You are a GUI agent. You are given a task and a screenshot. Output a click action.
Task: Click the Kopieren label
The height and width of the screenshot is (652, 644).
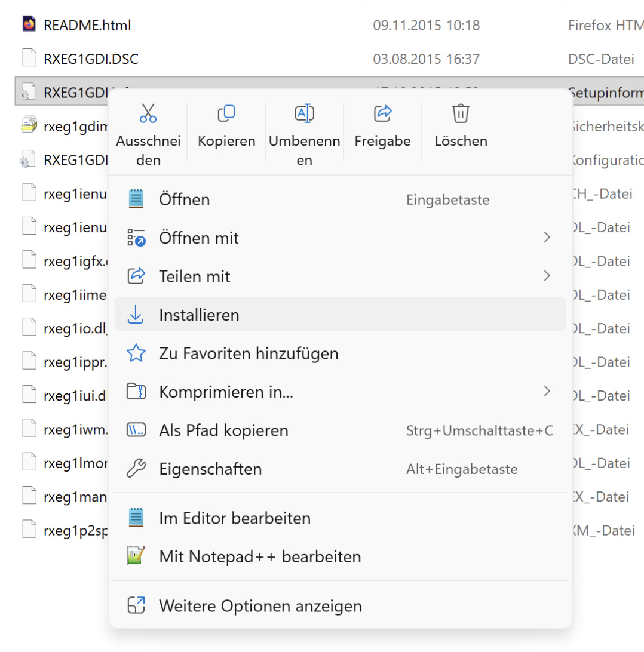tap(226, 141)
